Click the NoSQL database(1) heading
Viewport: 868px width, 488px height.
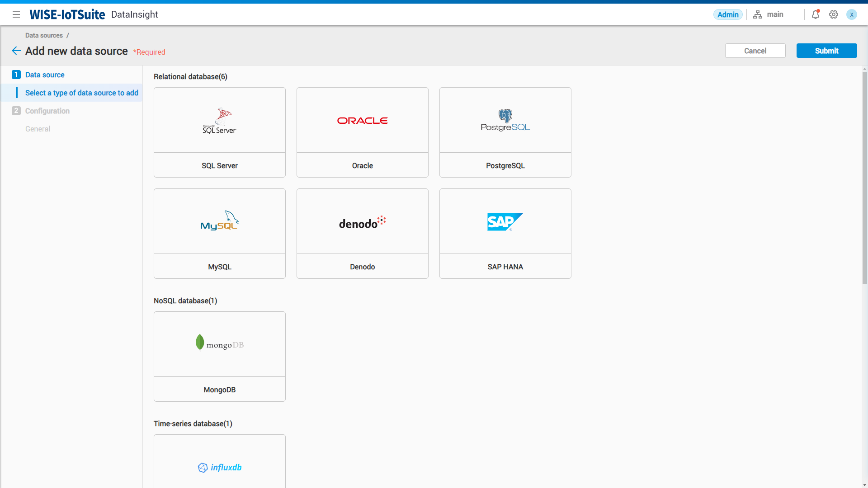(x=185, y=300)
